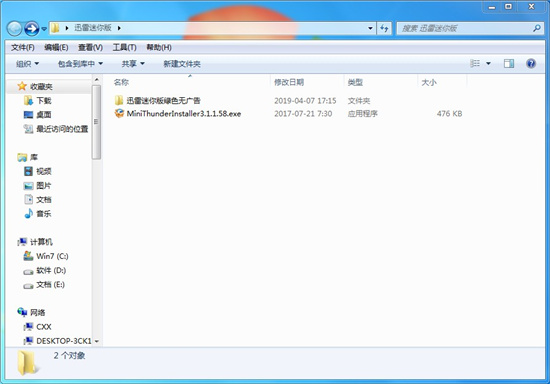Viewport: 550px width, 384px height.
Task: Click the folder icon in address bar
Action: point(55,28)
